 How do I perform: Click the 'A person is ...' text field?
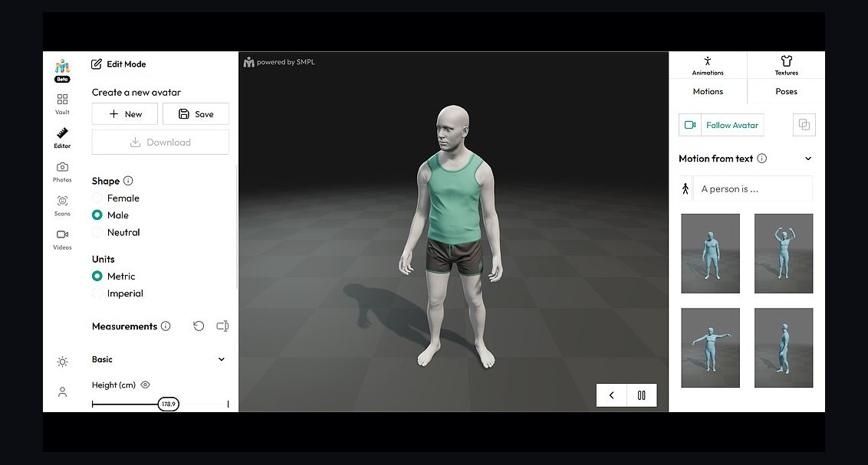point(753,189)
